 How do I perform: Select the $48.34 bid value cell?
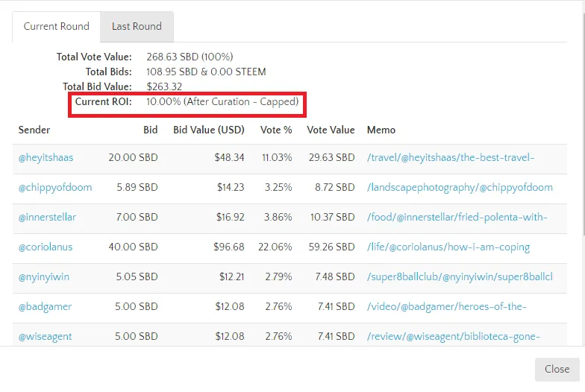click(x=230, y=158)
